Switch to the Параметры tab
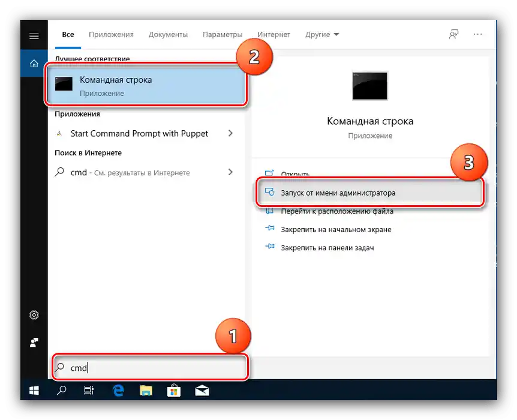 click(223, 34)
